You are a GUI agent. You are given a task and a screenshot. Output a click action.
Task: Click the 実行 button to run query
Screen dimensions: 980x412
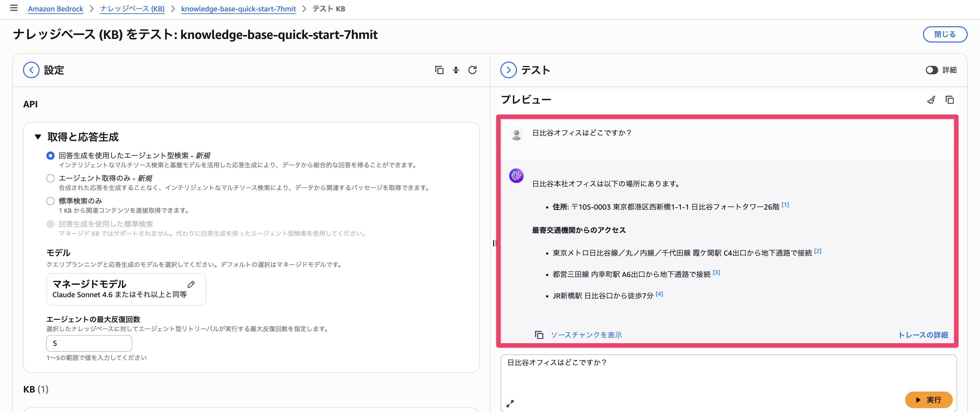pos(929,400)
